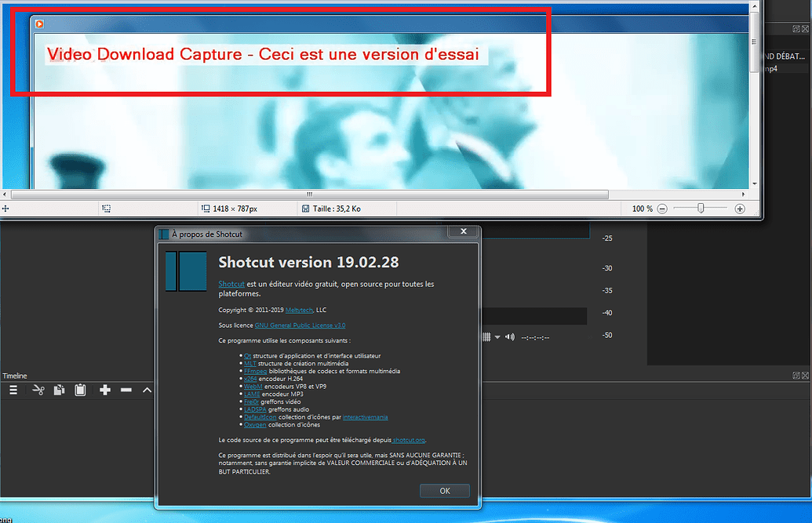
Task: Close the À propos de Shotcut dialog
Action: click(464, 231)
